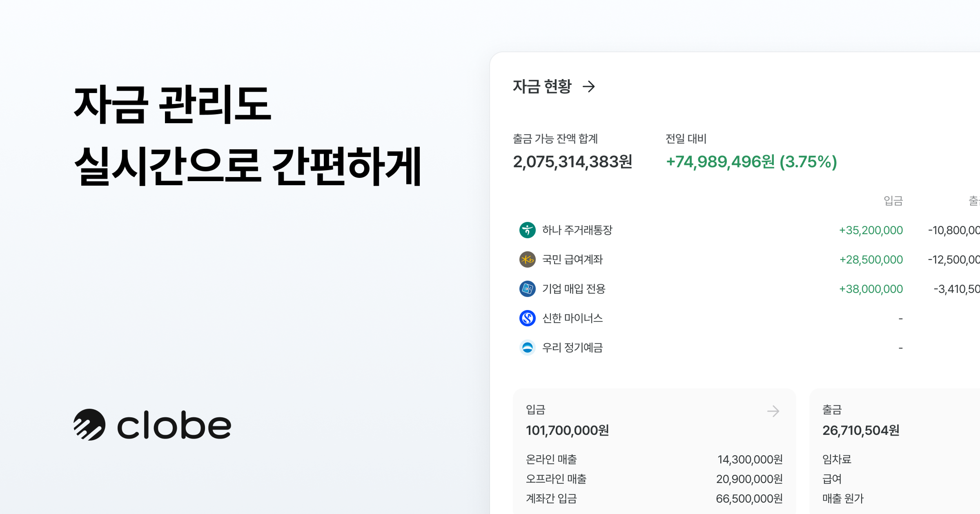
Task: Click the deposit amount +35,200,000
Action: pyautogui.click(x=871, y=230)
